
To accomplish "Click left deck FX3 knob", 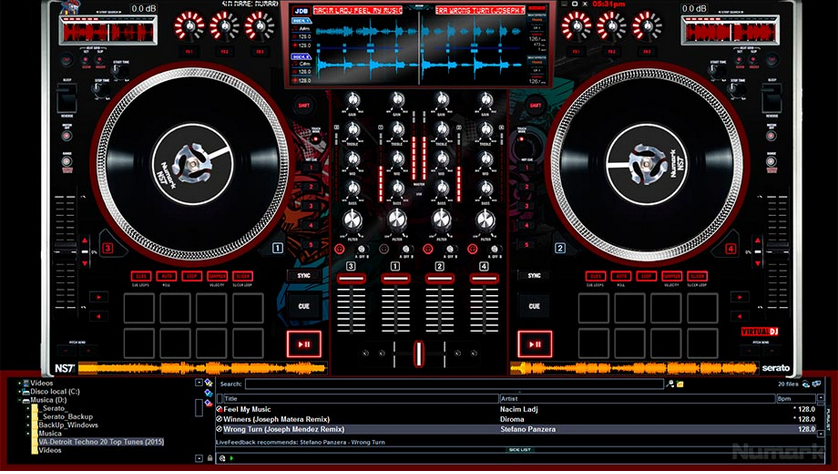I will coord(260,26).
